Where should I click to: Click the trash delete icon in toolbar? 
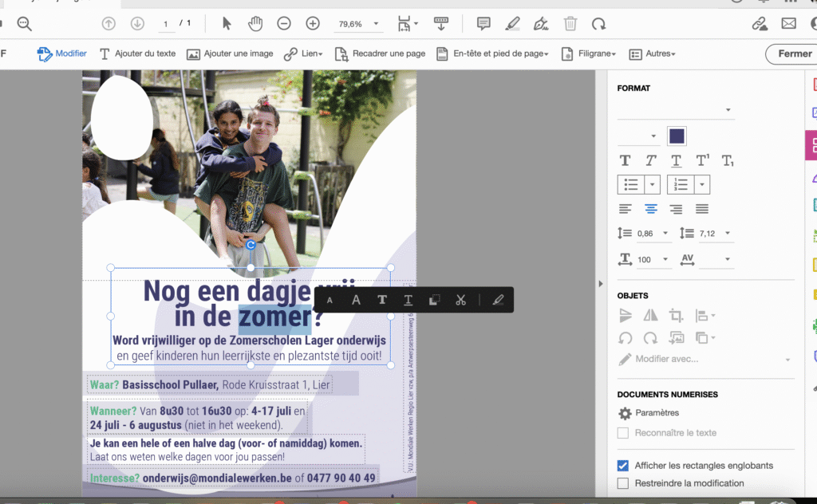click(x=570, y=24)
